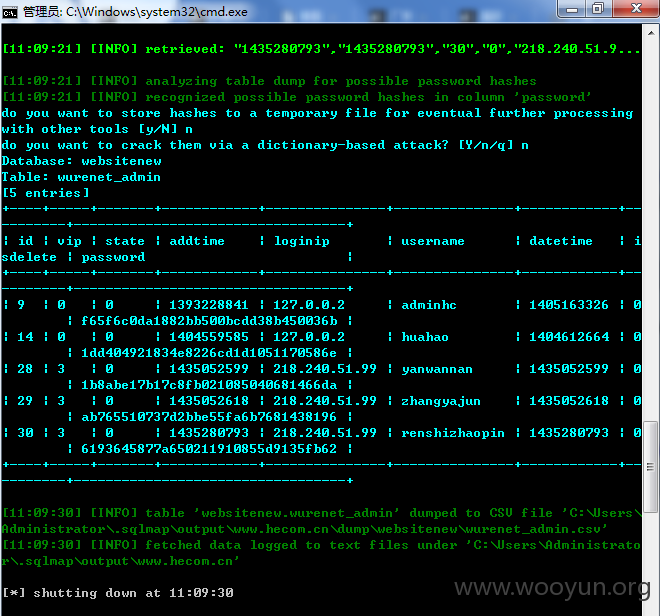Click the 'analyzing table dump' log line

pyautogui.click(x=269, y=81)
